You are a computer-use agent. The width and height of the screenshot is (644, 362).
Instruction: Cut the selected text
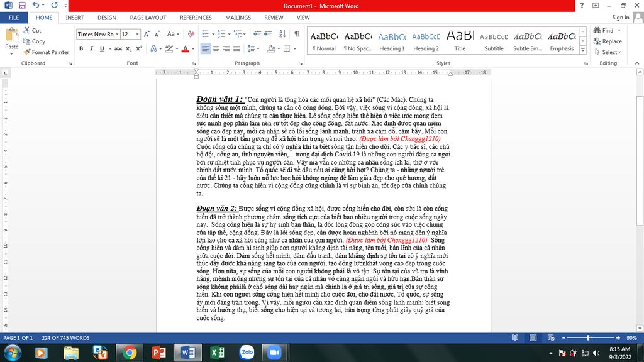click(x=33, y=30)
